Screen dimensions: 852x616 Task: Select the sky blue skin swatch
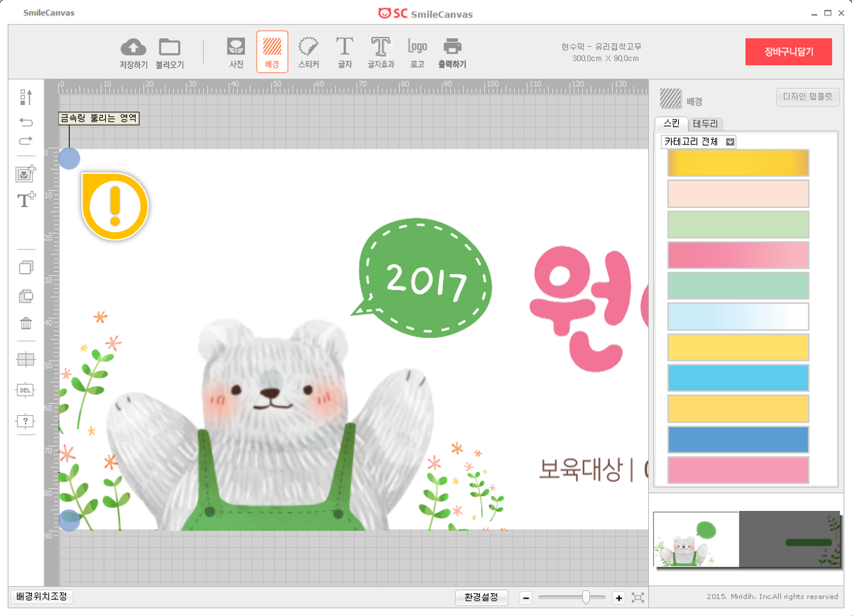(x=739, y=378)
